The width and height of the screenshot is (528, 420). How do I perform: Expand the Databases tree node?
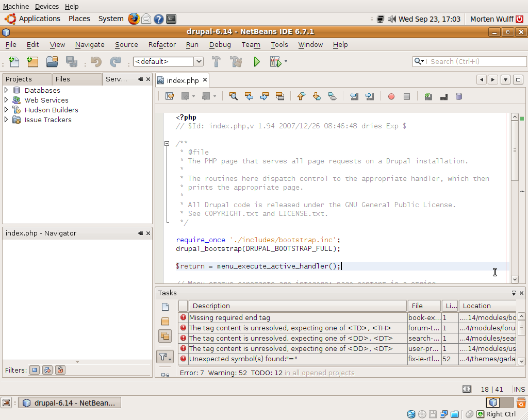tap(6, 90)
